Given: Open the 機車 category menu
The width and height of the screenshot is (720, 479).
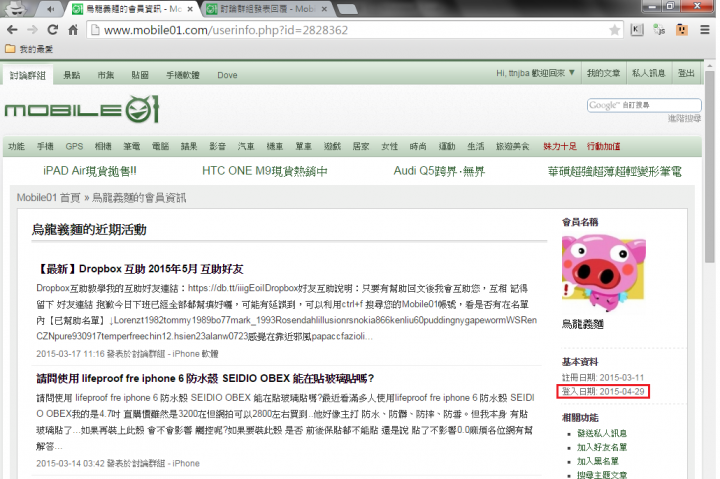Looking at the screenshot, I should [x=275, y=147].
